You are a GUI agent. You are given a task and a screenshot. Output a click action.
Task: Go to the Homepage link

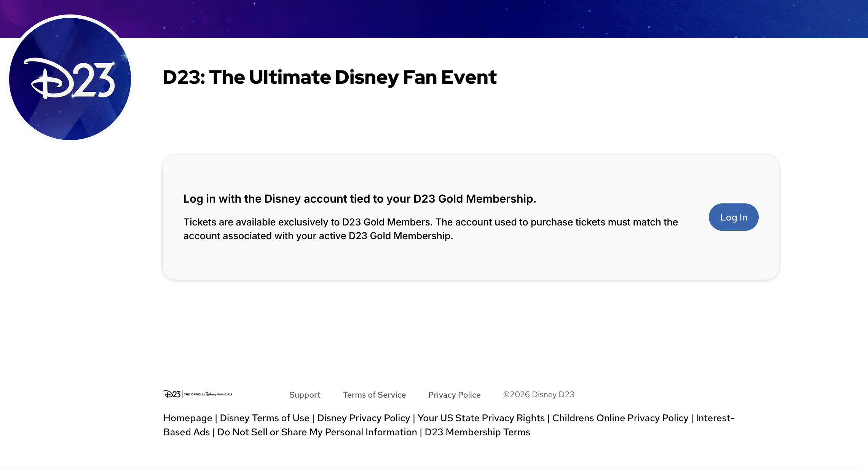[187, 418]
